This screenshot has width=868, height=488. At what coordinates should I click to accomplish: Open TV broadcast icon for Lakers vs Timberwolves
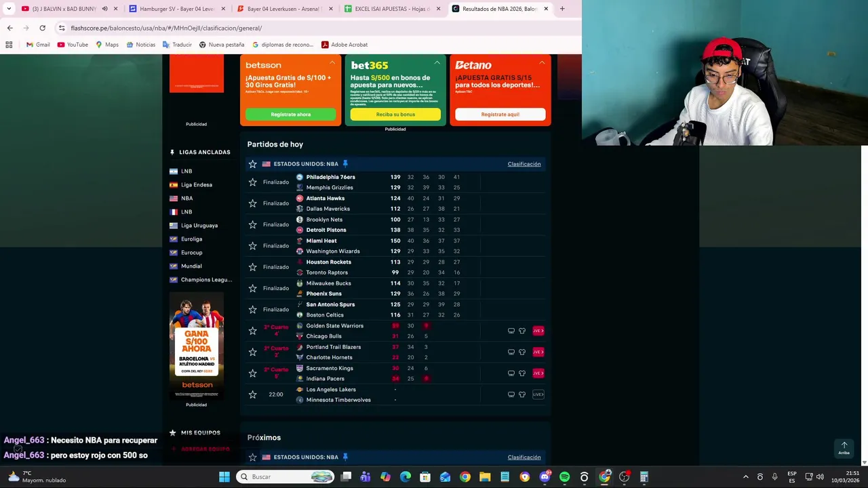point(511,394)
